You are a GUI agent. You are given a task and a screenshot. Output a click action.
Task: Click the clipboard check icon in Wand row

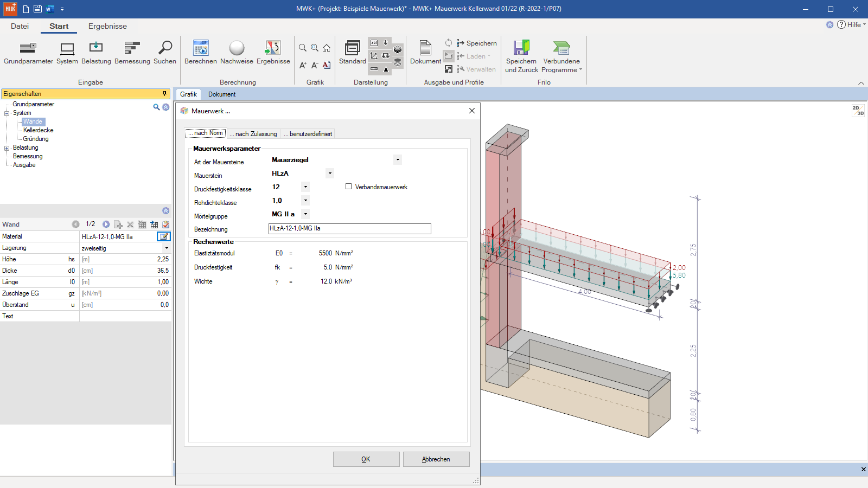tap(166, 224)
